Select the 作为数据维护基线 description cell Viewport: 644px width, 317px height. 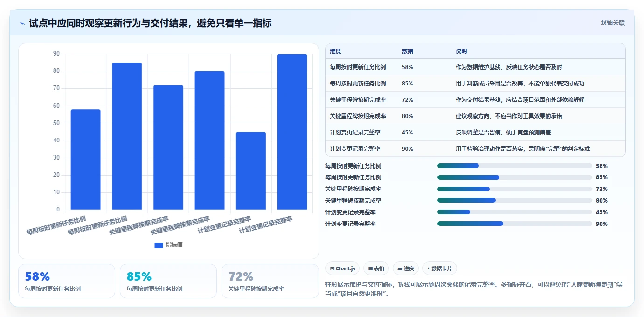[509, 67]
